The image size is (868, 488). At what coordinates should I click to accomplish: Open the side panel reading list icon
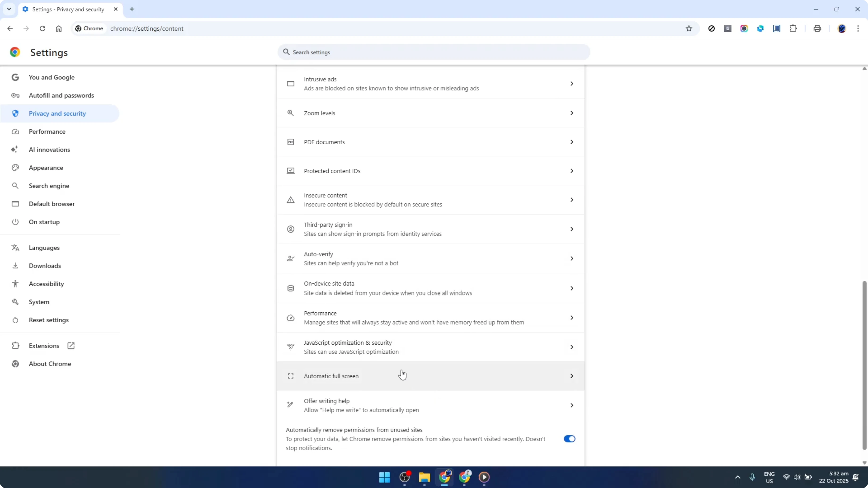777,29
